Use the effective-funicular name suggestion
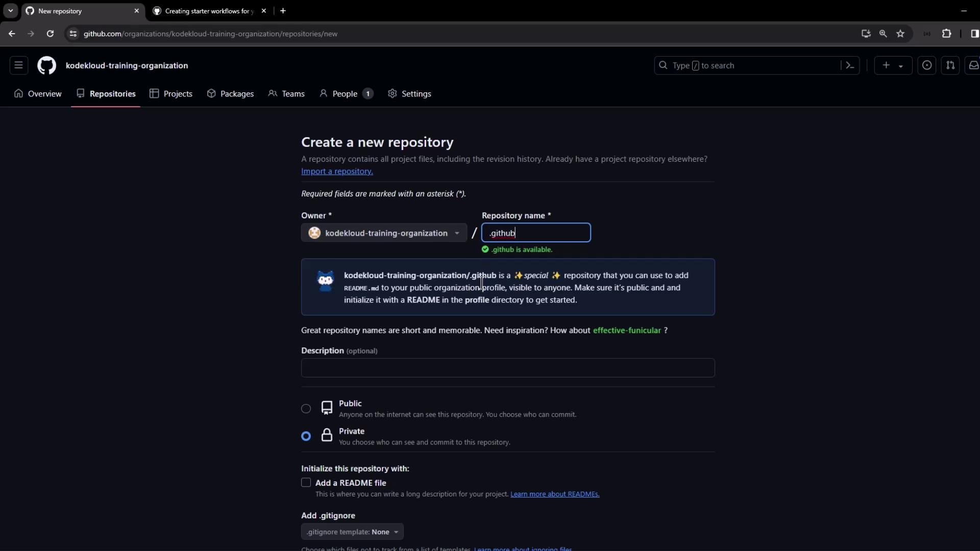980x551 pixels. (627, 331)
